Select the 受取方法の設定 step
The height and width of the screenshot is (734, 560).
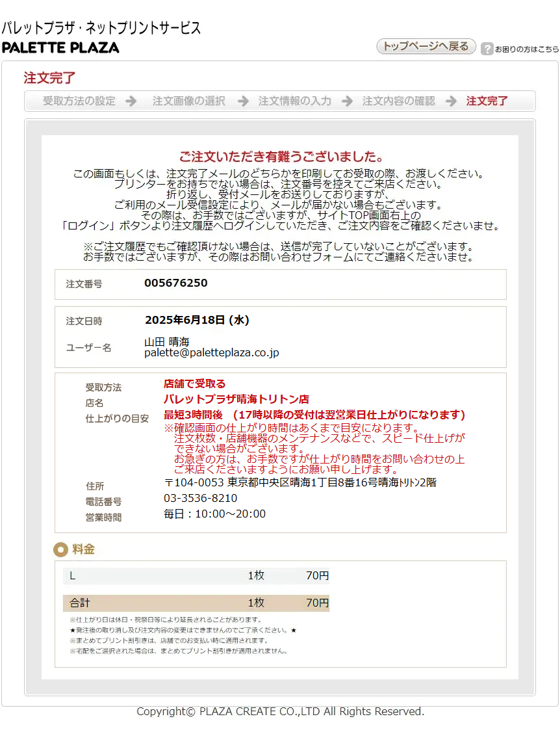tap(79, 101)
